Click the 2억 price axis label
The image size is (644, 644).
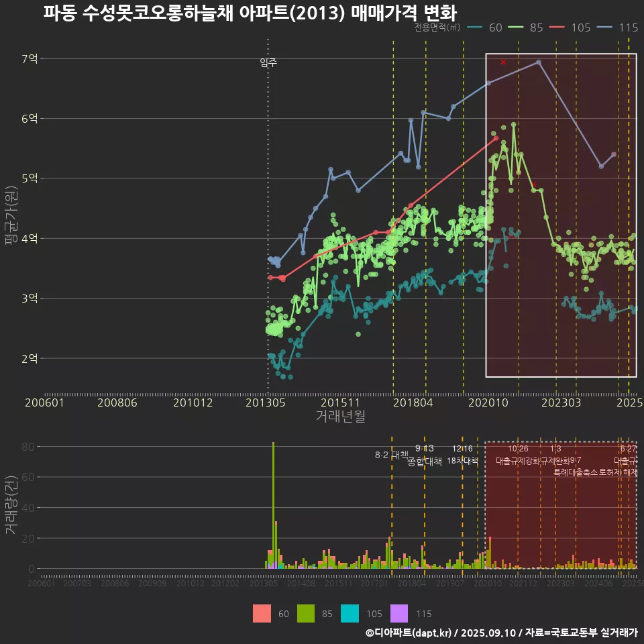[x=30, y=358]
